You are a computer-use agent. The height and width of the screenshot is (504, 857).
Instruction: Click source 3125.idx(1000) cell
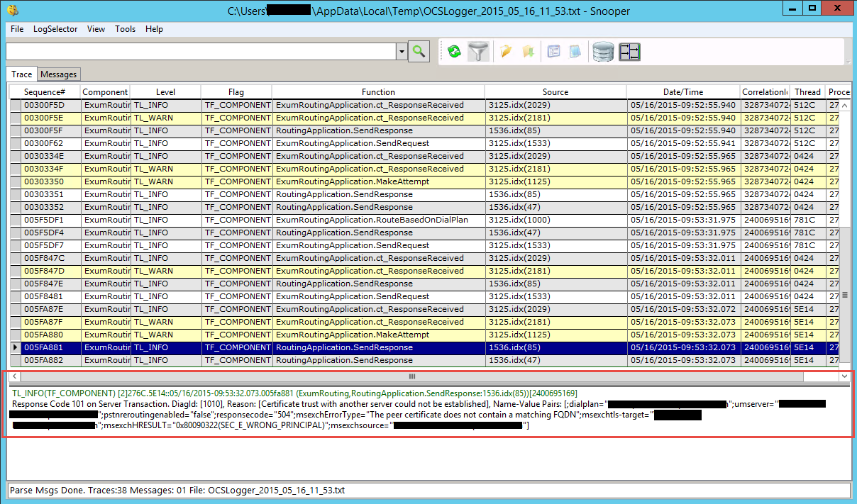pyautogui.click(x=556, y=220)
